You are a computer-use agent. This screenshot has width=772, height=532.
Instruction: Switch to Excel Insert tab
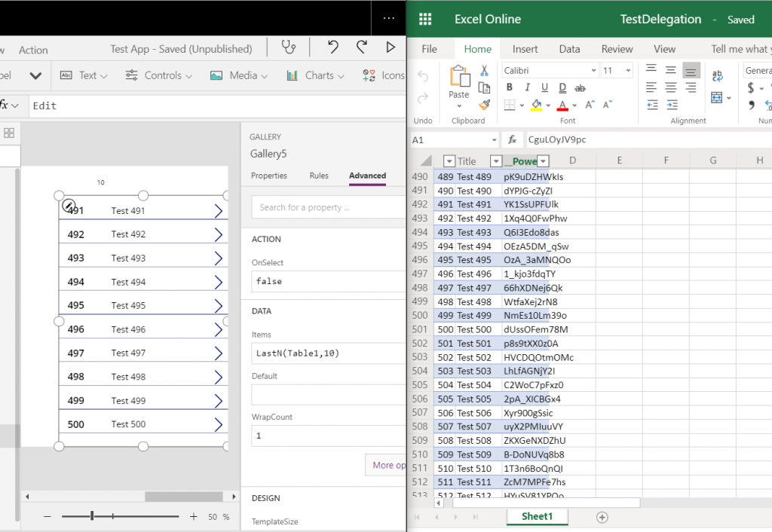pos(525,49)
